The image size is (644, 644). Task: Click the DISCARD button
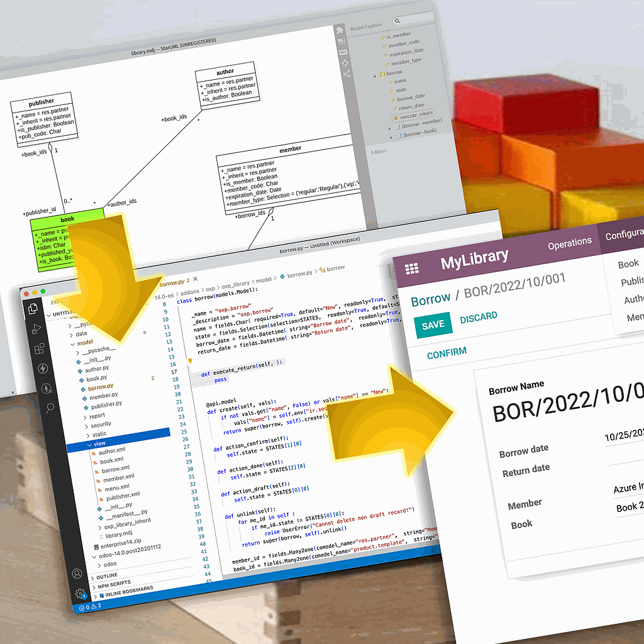point(479,317)
